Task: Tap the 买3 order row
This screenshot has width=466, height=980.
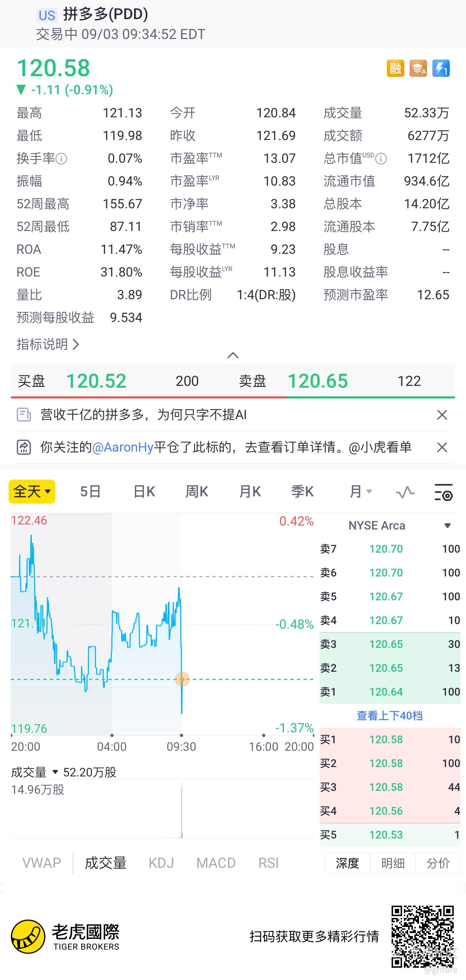Action: 390,787
